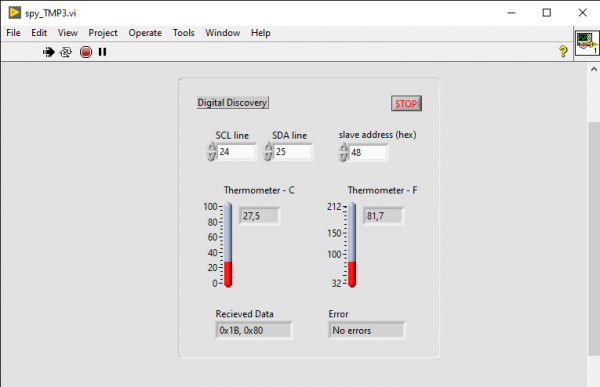
Task: Open the Project menu
Action: (103, 33)
